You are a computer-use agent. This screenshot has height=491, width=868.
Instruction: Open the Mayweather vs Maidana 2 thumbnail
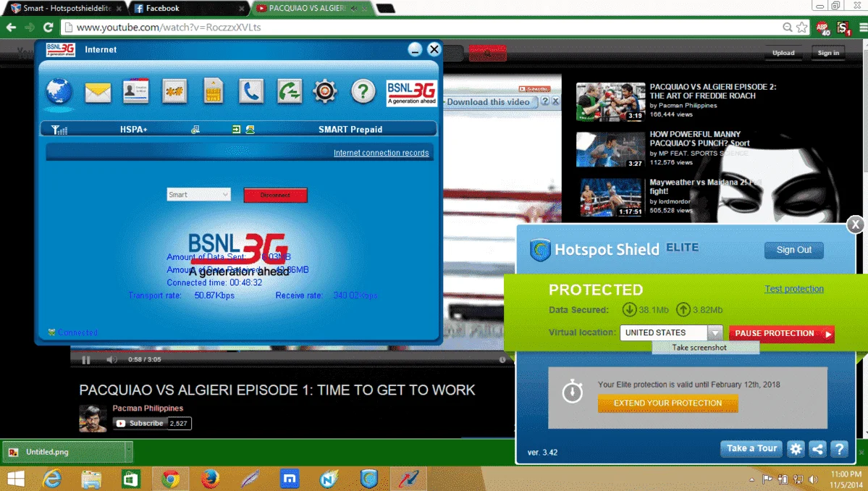[610, 197]
